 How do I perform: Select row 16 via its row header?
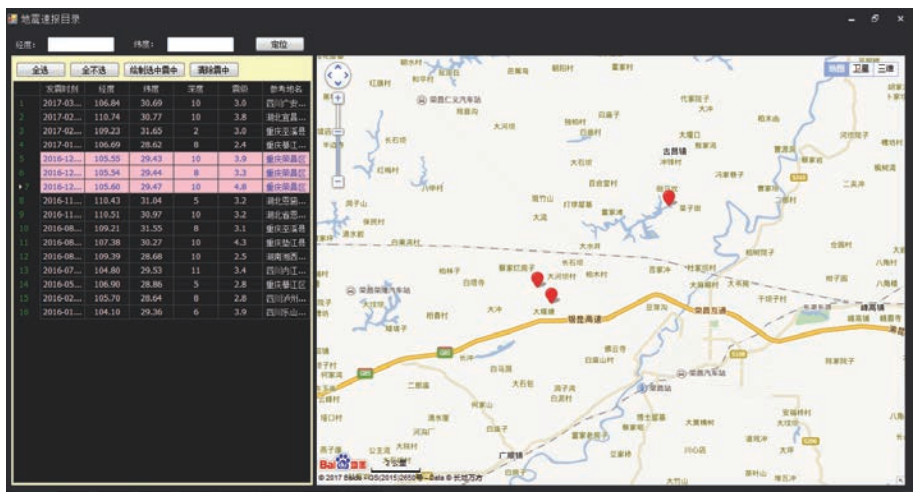(26, 312)
